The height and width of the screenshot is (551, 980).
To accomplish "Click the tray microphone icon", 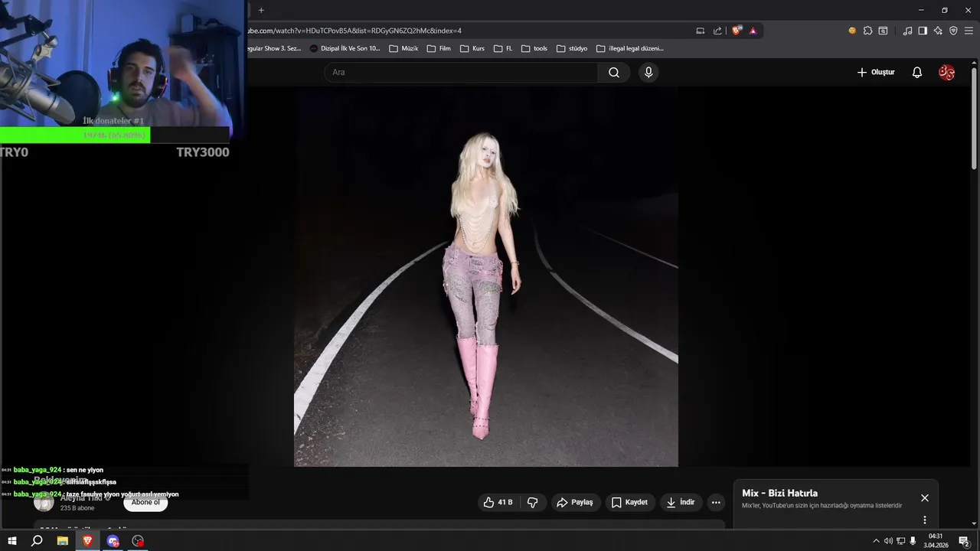I will pyautogui.click(x=913, y=541).
